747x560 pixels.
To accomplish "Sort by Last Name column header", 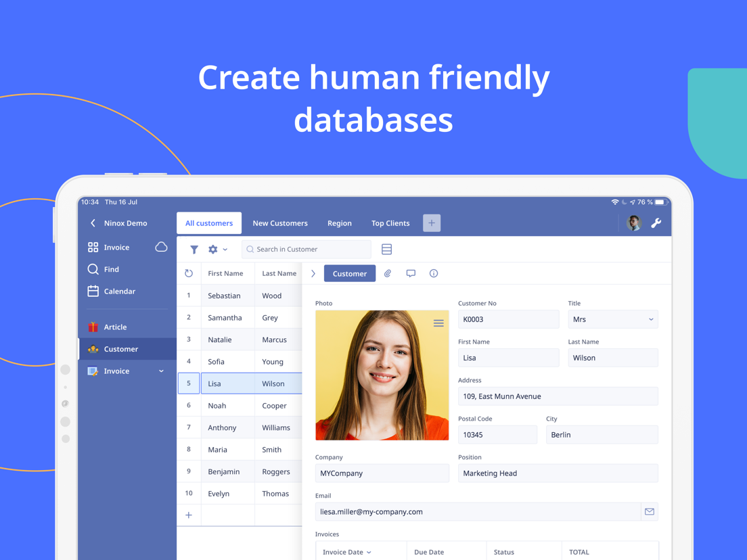I will (x=279, y=273).
